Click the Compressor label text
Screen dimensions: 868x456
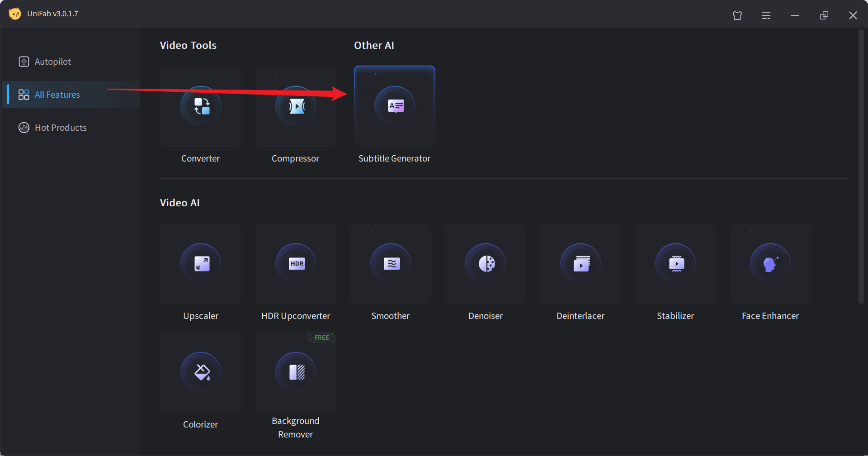point(296,158)
